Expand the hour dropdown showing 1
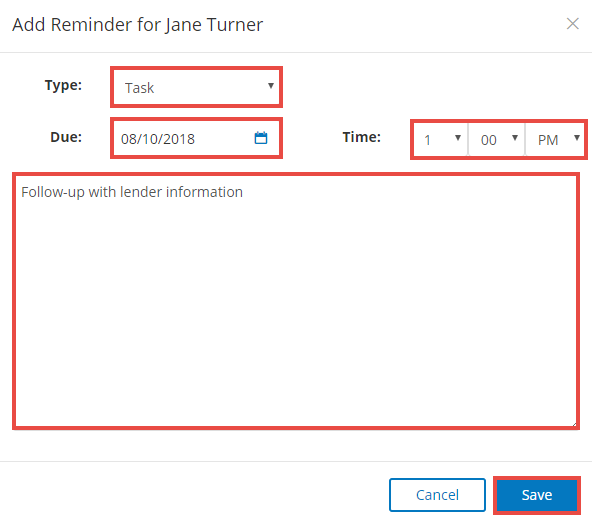Viewport: 592px width, 524px height. [441, 140]
